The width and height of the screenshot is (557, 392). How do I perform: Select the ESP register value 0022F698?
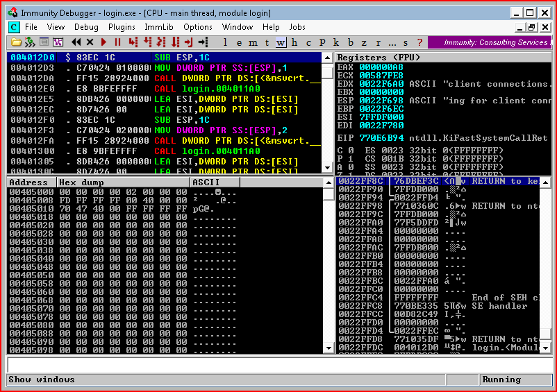click(381, 101)
